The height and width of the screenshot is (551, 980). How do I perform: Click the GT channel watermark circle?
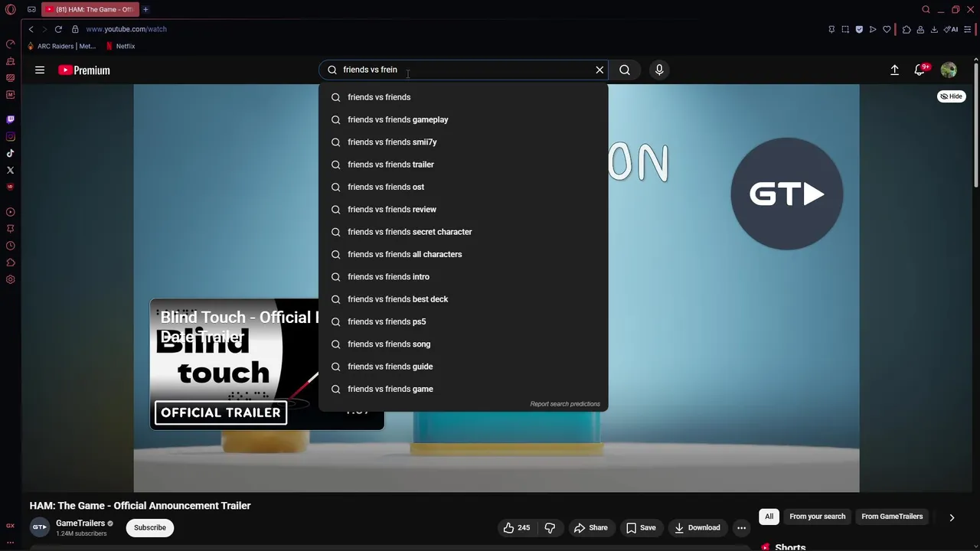coord(787,194)
